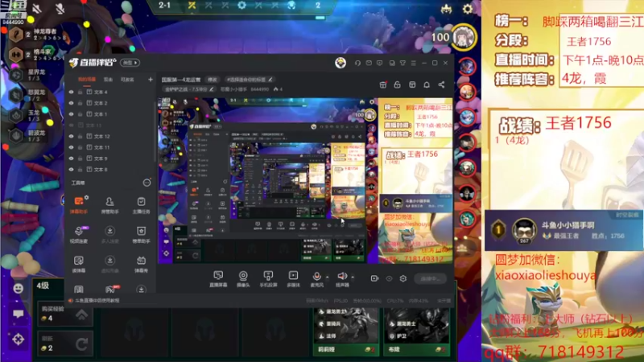
Task: Click the gift box icon with the red dot
Action: click(383, 84)
